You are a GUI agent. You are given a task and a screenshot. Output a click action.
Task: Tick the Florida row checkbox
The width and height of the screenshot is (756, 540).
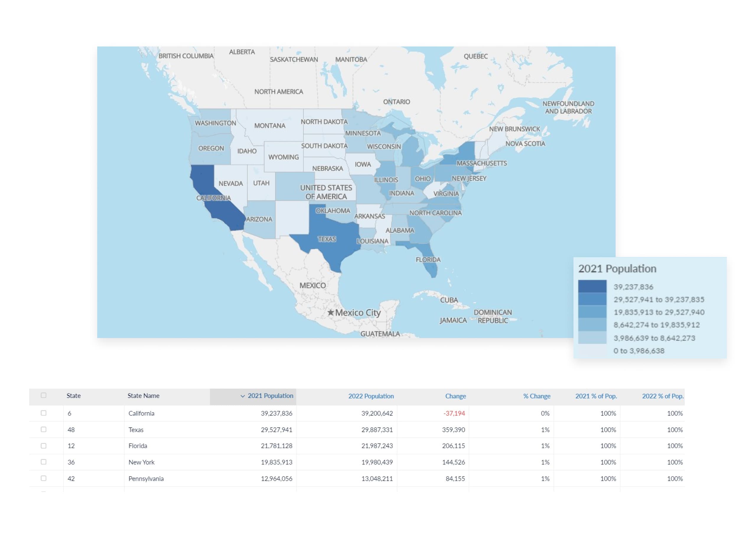(x=44, y=446)
